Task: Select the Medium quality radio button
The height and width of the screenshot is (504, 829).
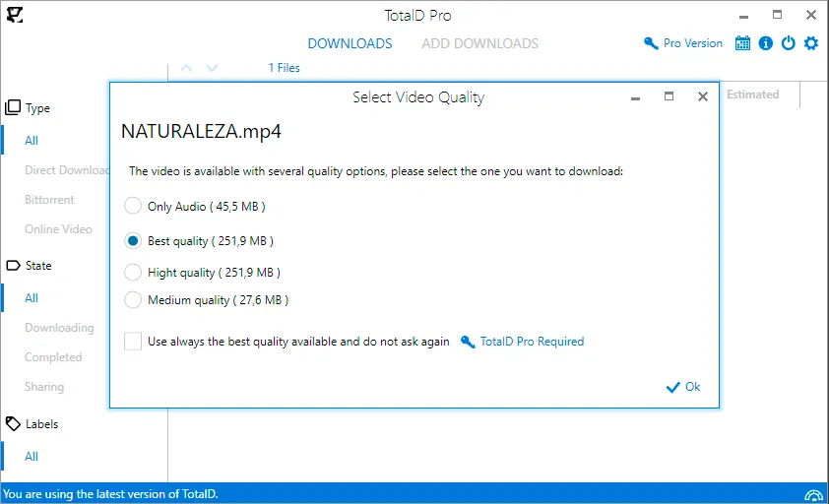Action: coord(133,300)
